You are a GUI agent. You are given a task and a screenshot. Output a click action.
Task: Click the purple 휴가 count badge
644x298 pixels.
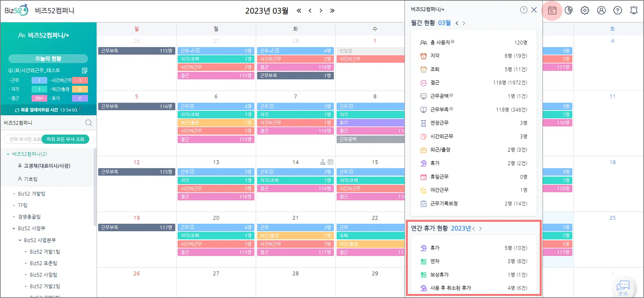tap(80, 98)
